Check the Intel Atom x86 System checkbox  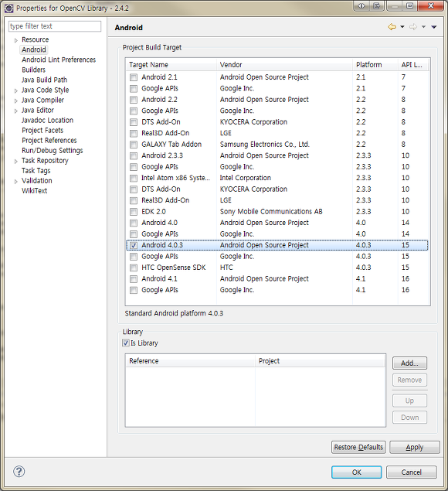pyautogui.click(x=134, y=178)
